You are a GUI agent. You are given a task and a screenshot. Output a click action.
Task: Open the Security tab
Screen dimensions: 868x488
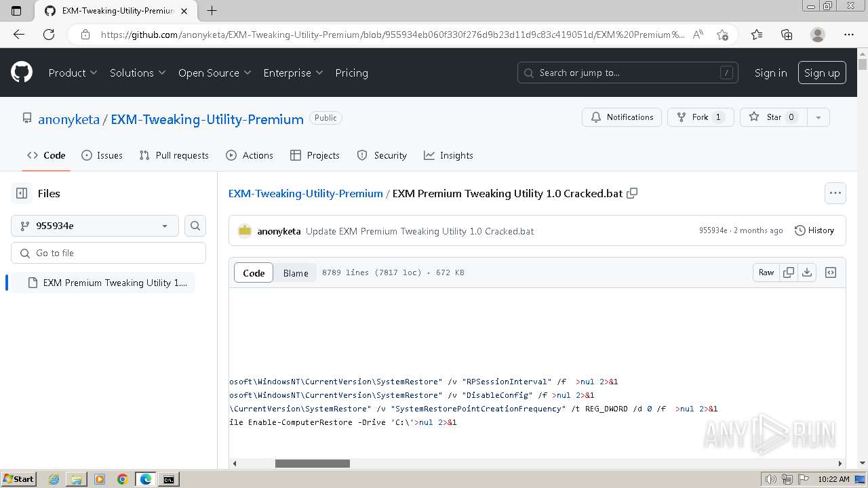pyautogui.click(x=382, y=155)
